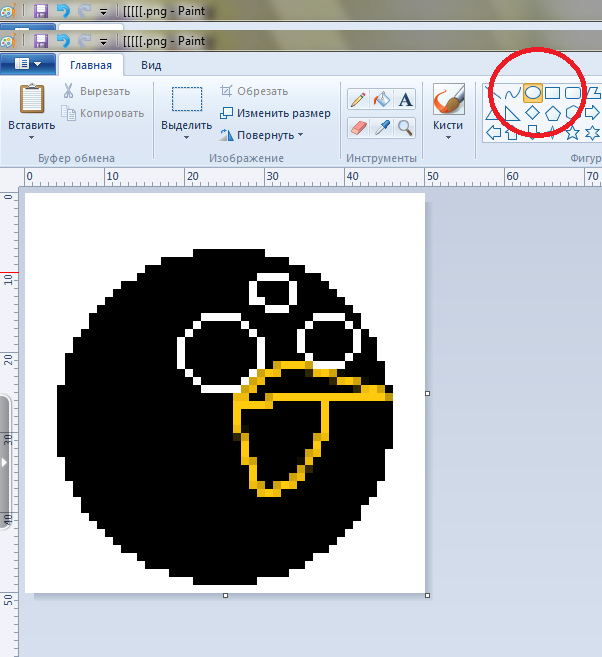Image resolution: width=602 pixels, height=657 pixels.
Task: Select the Fill with color bucket tool
Action: click(x=382, y=100)
